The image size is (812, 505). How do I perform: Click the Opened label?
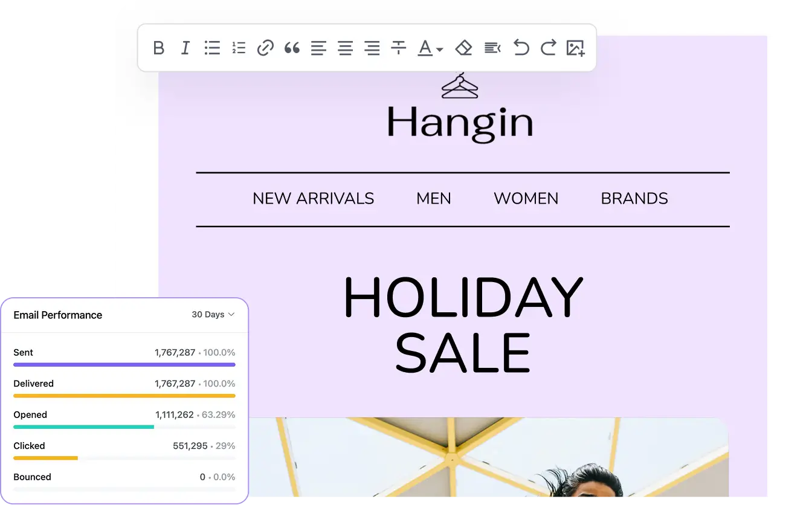[x=30, y=414]
